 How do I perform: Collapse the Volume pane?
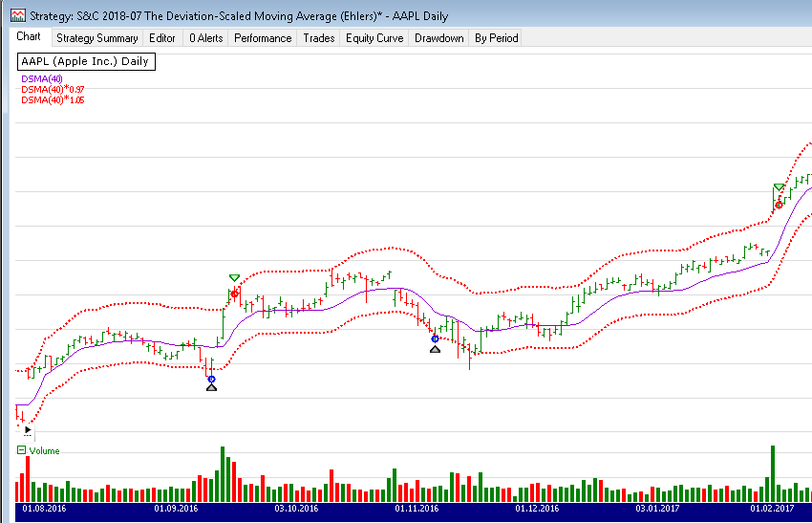(21, 450)
